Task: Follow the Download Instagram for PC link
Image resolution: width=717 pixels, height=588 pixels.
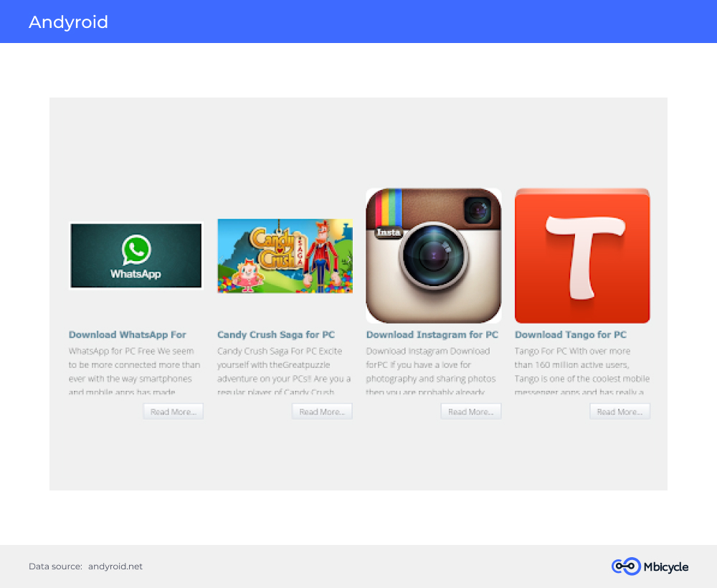Action: [x=432, y=335]
